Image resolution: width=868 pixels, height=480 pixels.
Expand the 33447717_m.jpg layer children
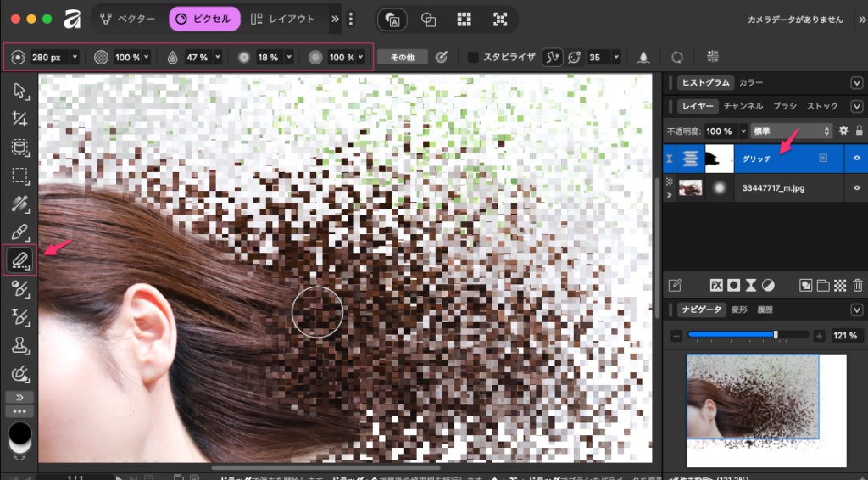(x=670, y=194)
